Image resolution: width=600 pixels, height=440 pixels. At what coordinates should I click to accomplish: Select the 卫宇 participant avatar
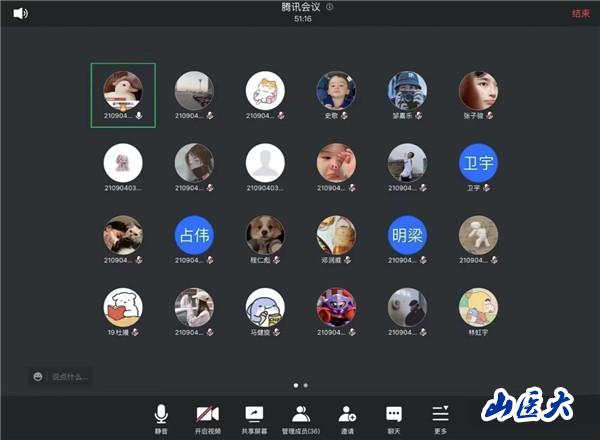click(478, 162)
